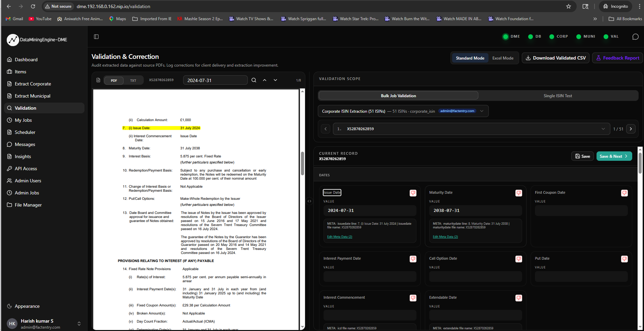644x331 pixels.
Task: Flag Call Option Date thumbs-down icon
Action: 519,259
